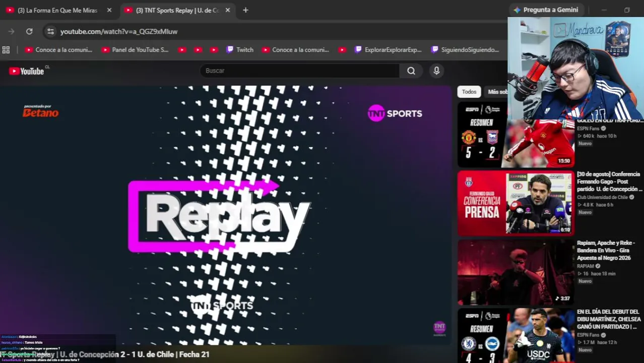
Task: Focus the Buscar search field
Action: (x=300, y=71)
